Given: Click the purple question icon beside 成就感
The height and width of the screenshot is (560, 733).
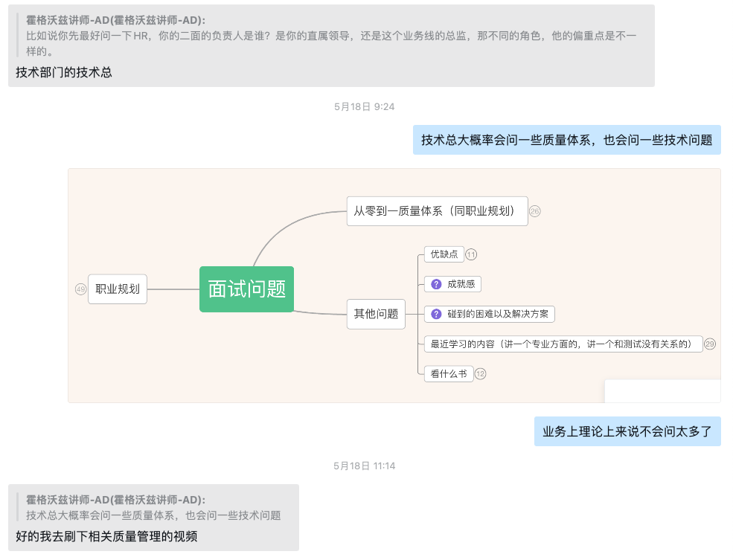Looking at the screenshot, I should [x=437, y=284].
